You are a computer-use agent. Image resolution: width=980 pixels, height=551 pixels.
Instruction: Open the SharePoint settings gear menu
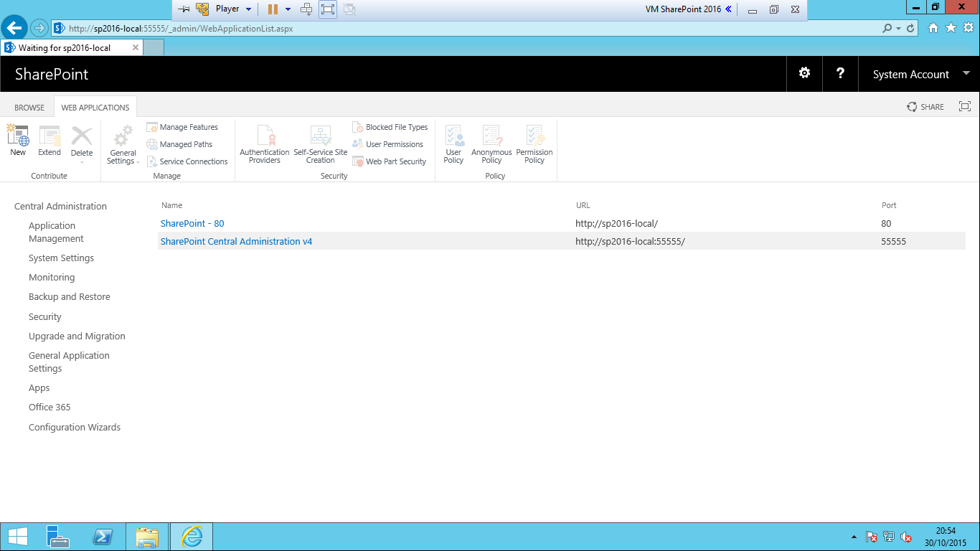[805, 73]
